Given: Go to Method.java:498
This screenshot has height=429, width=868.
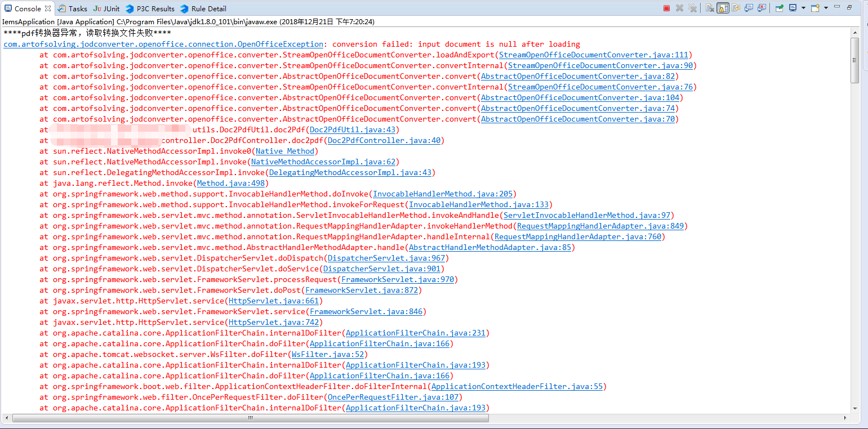Looking at the screenshot, I should pyautogui.click(x=231, y=183).
